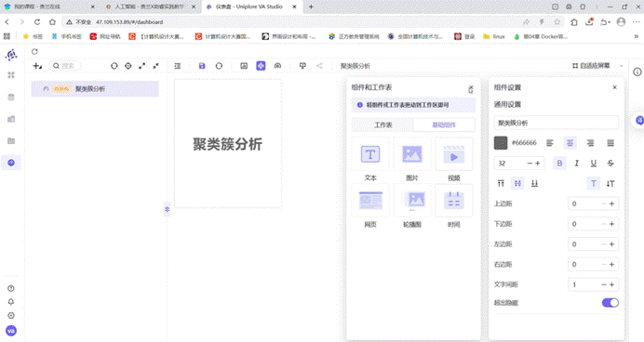This screenshot has width=644, height=342.
Task: Click the share icon in canvas toolbar
Action: click(x=319, y=66)
